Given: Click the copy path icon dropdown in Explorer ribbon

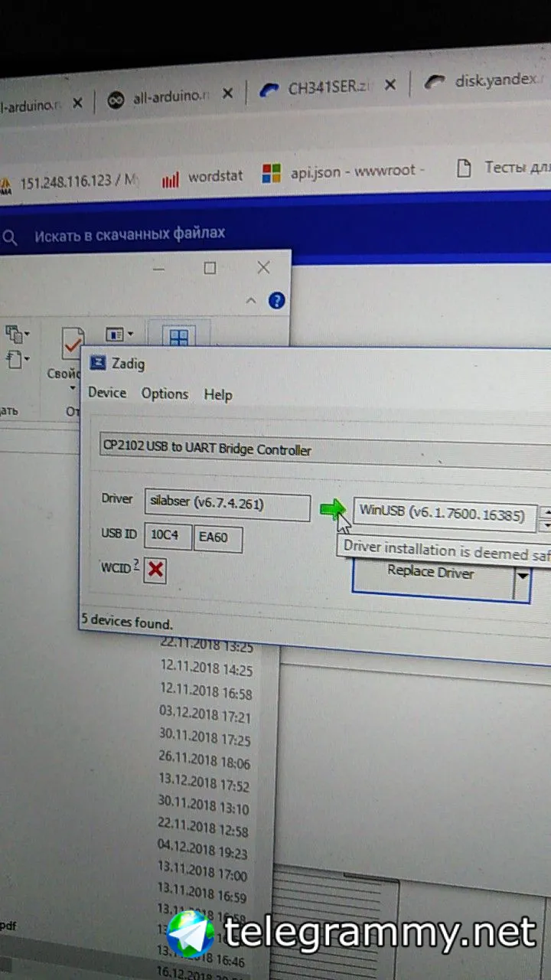Looking at the screenshot, I should coord(17,333).
